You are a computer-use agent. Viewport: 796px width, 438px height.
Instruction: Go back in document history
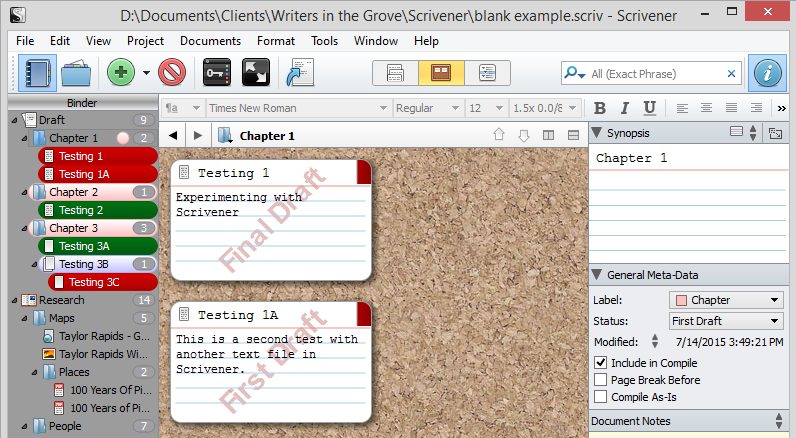[173, 136]
